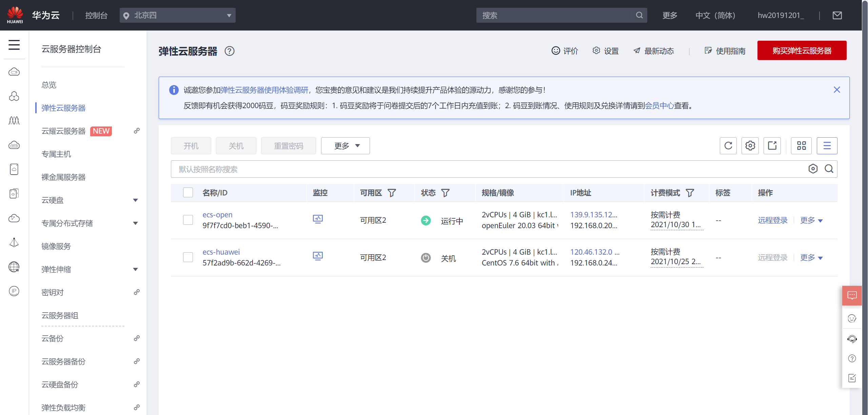Expand 更多 actions for ecs-huawei row
Image resolution: width=868 pixels, height=415 pixels.
coord(811,258)
